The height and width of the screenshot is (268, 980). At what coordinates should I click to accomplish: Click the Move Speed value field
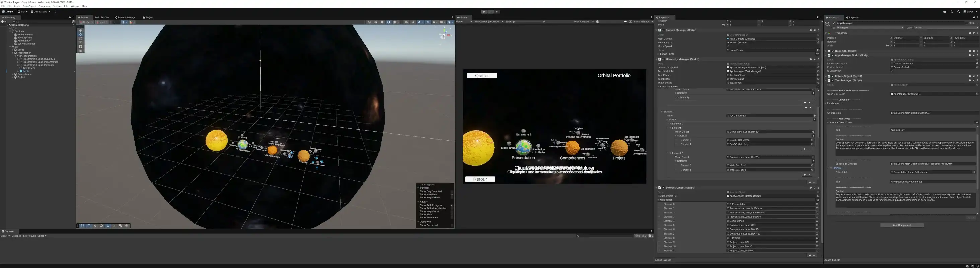click(x=773, y=46)
